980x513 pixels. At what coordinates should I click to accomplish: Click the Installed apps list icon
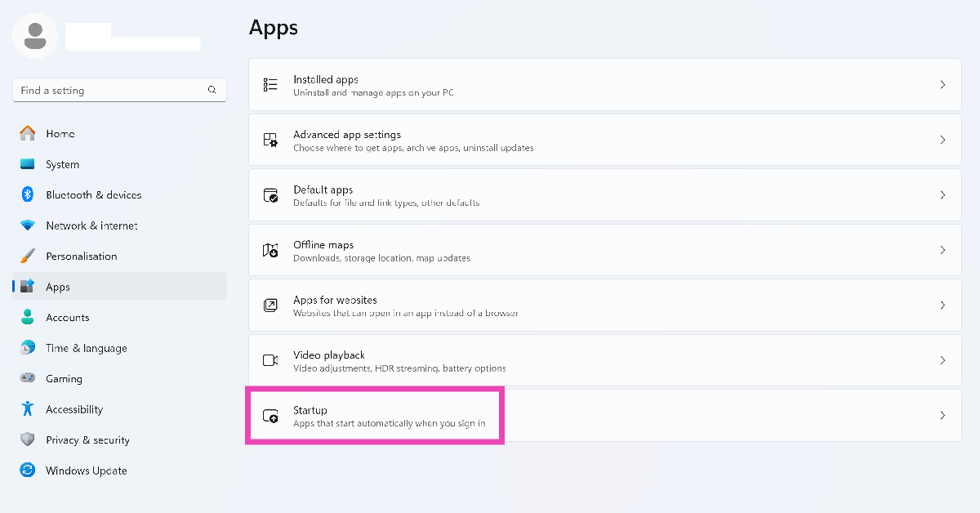coord(270,85)
